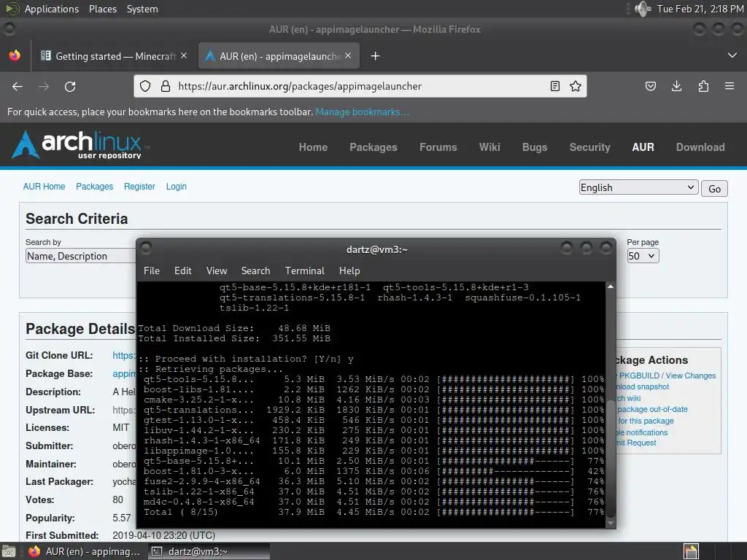Click the padlock site info icon
747x560 pixels.
(x=166, y=86)
